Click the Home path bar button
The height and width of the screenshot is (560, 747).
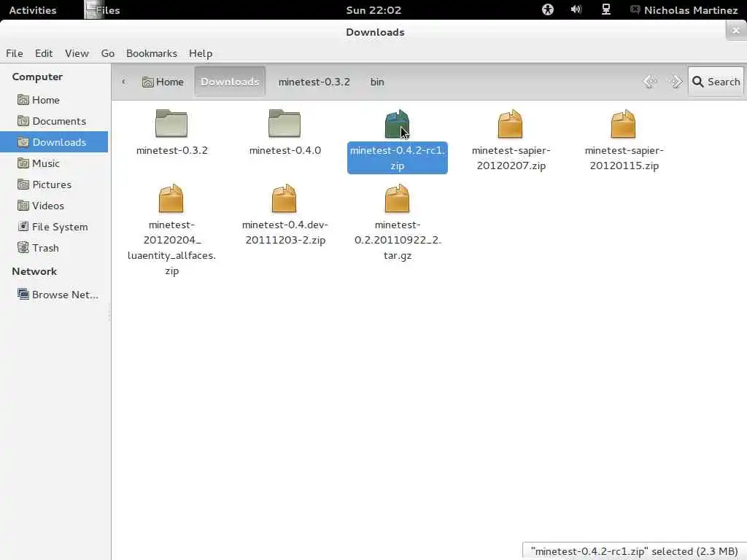click(163, 82)
